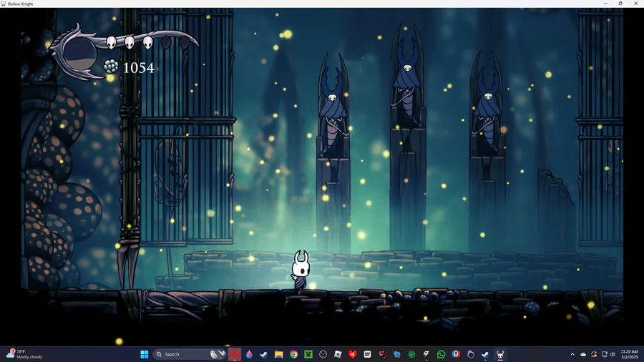
Task: Launch Roblox from the taskbar
Action: [338, 354]
